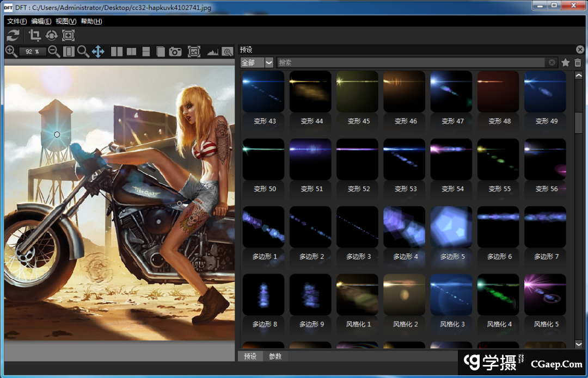
Task: Click the reset/refresh arrows icon
Action: (13, 36)
